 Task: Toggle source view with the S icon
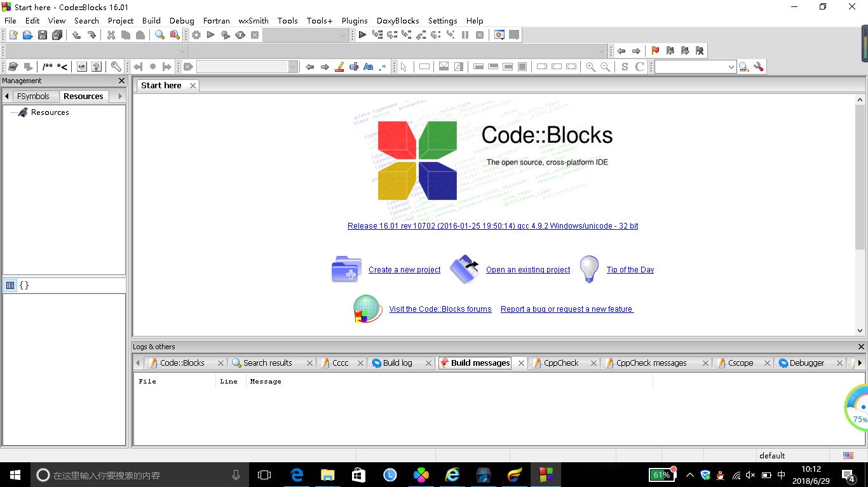[625, 67]
